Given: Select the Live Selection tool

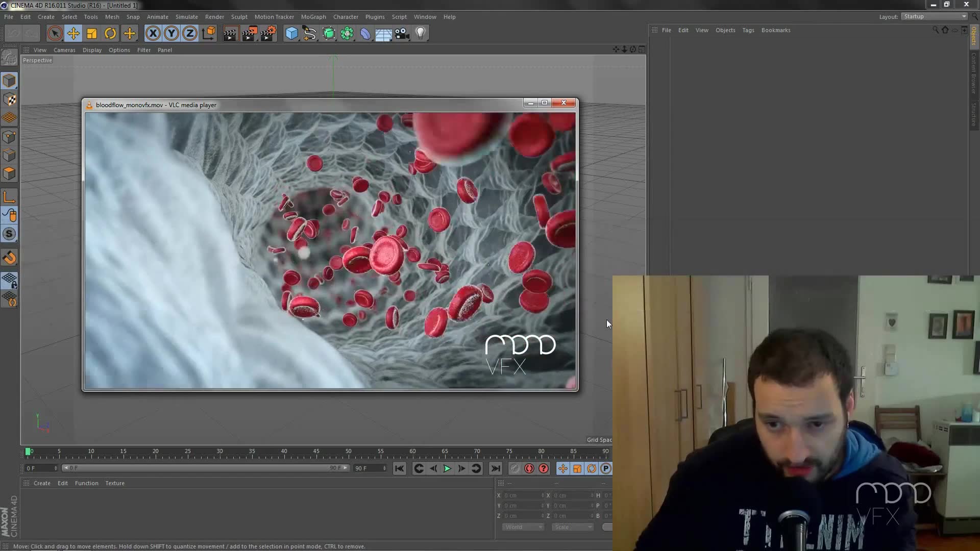Looking at the screenshot, I should click(x=55, y=33).
